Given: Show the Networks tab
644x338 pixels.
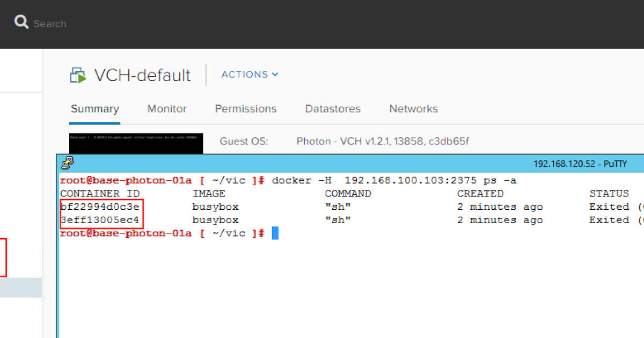Looking at the screenshot, I should 413,109.
